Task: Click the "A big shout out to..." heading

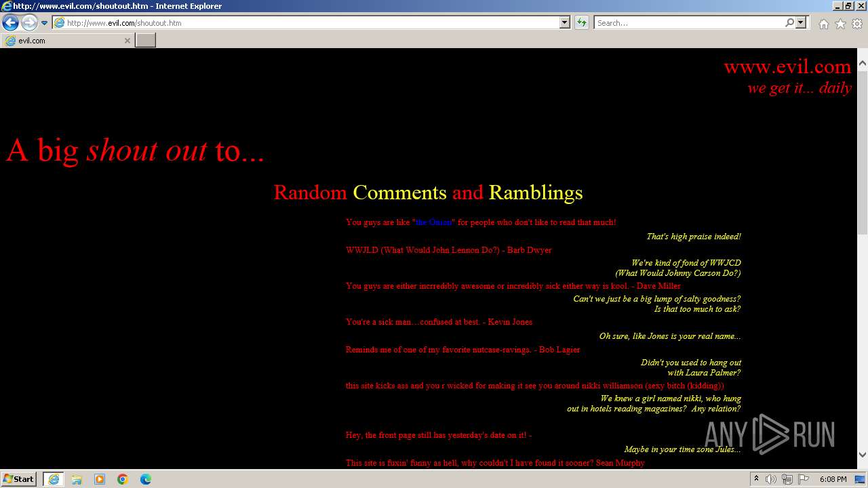Action: 135,150
